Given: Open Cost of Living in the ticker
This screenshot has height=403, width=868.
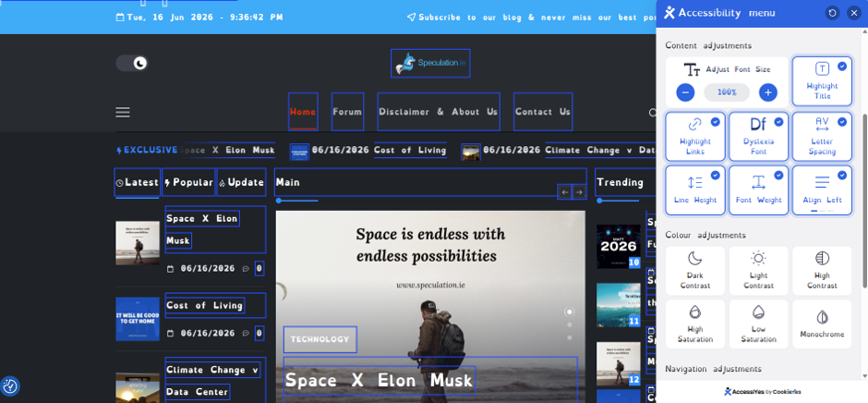Looking at the screenshot, I should click(x=410, y=151).
